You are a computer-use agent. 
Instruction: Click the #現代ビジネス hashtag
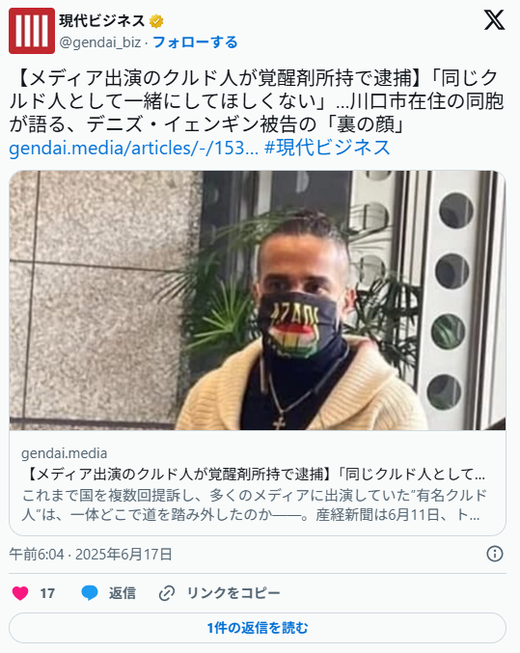(x=327, y=148)
